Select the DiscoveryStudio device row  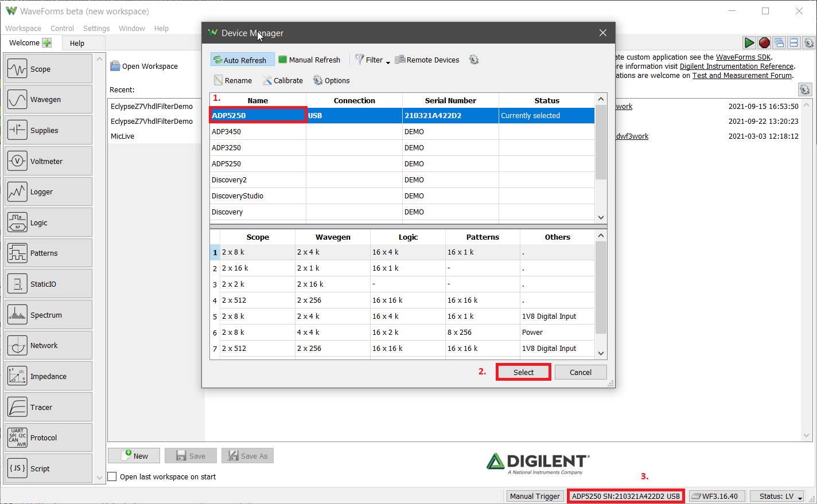pyautogui.click(x=402, y=196)
